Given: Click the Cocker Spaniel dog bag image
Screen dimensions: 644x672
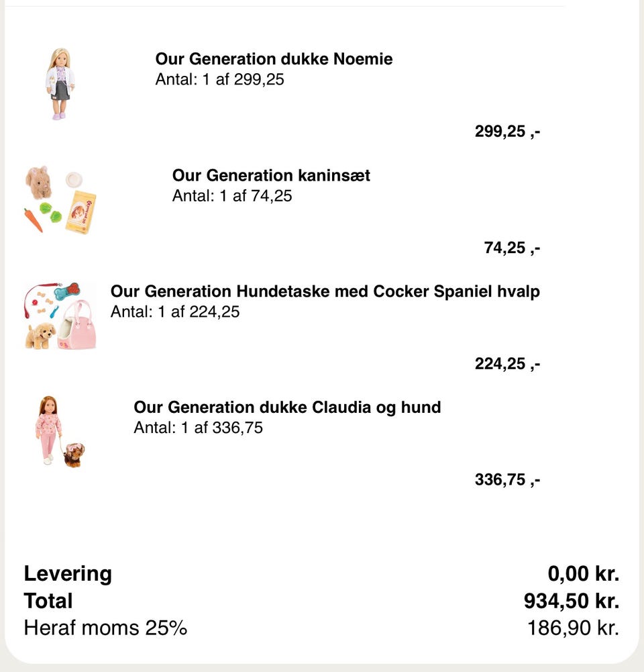Looking at the screenshot, I should coord(60,316).
